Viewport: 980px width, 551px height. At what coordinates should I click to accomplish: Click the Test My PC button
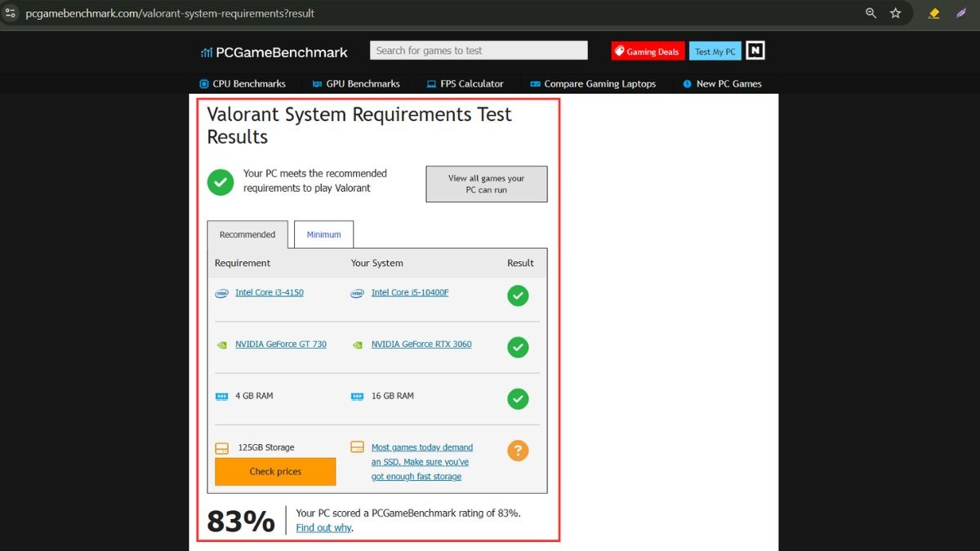pyautogui.click(x=715, y=51)
